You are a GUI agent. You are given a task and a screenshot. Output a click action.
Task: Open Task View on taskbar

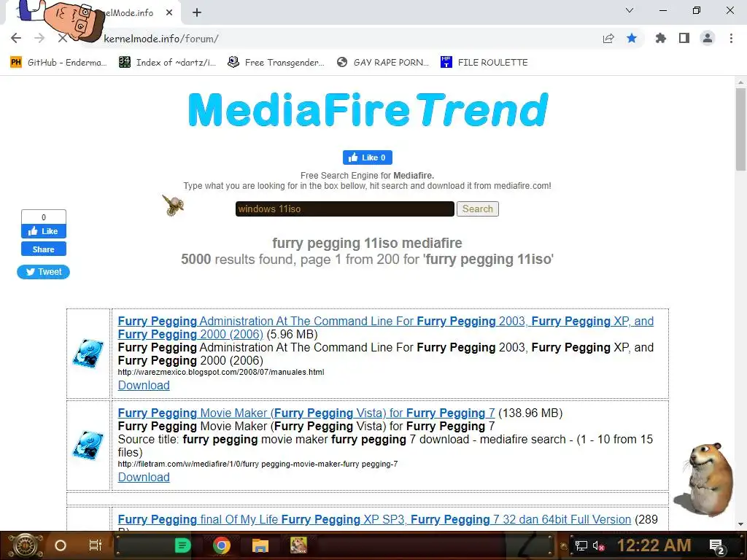[96, 545]
